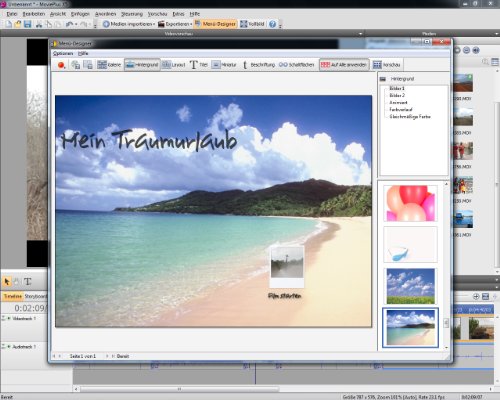Open the undo history dropdown arrow
Screen dimensions: 500x400
[76, 24]
